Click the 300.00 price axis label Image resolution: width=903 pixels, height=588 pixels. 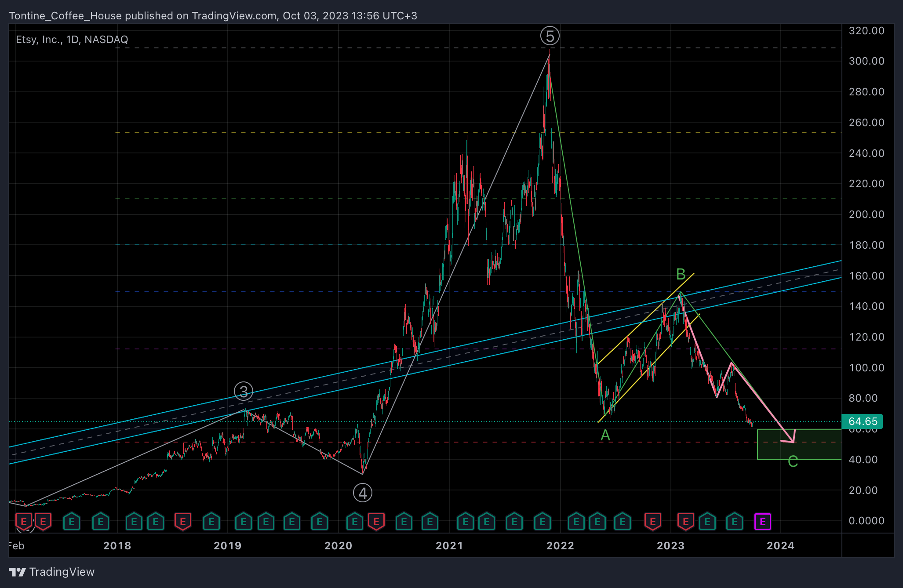click(867, 61)
